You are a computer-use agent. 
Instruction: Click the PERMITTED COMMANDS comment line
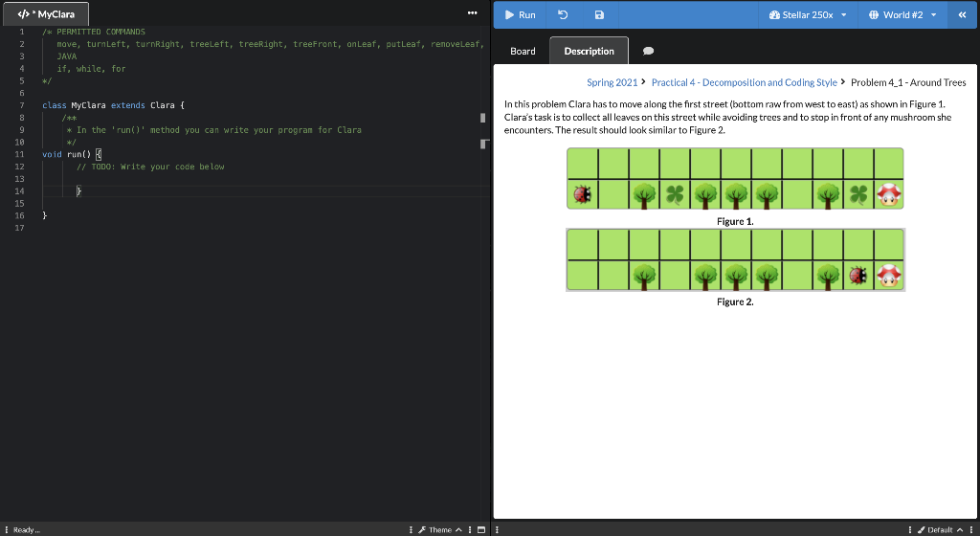tap(94, 32)
